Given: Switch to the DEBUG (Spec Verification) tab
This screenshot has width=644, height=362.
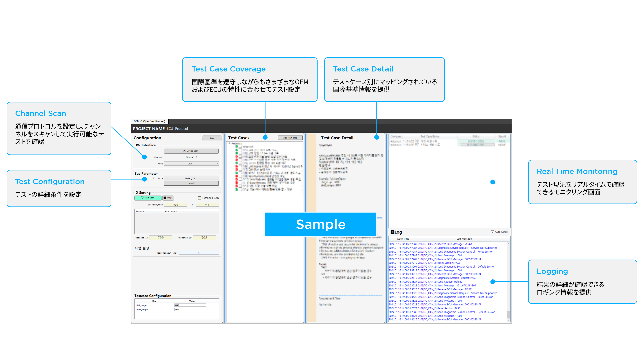Looking at the screenshot, I should click(149, 121).
